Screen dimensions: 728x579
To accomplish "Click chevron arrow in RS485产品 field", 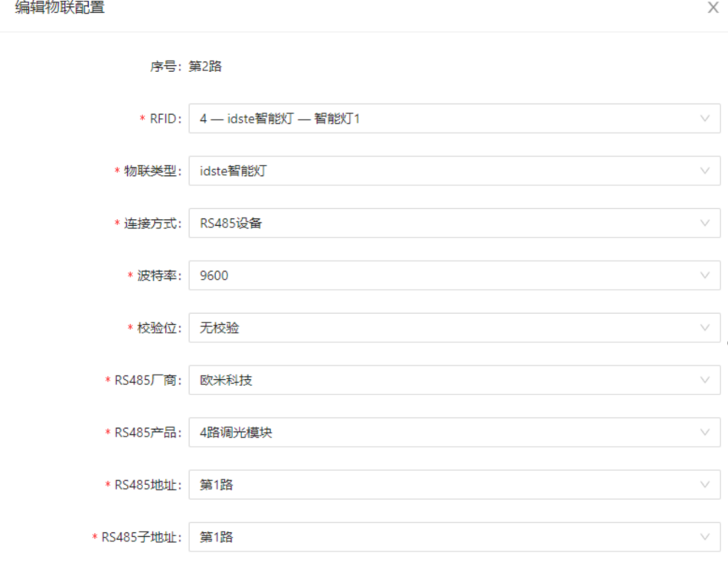I will pyautogui.click(x=705, y=432).
